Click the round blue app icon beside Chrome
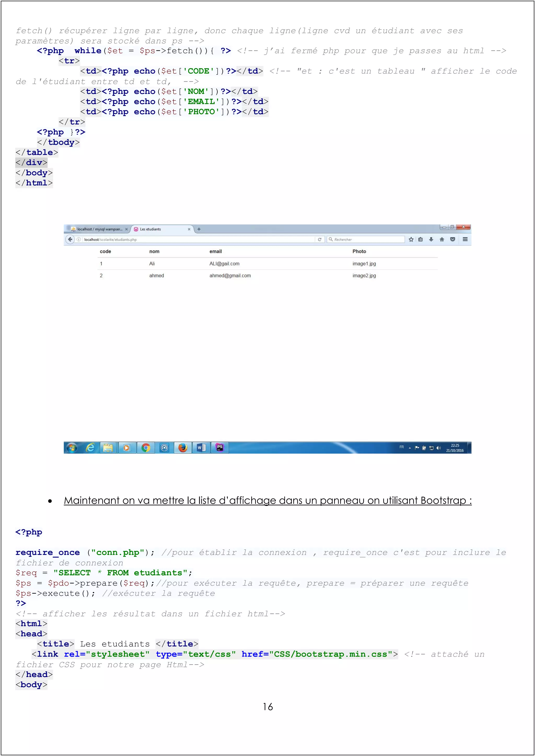535x756 pixels. tap(164, 448)
